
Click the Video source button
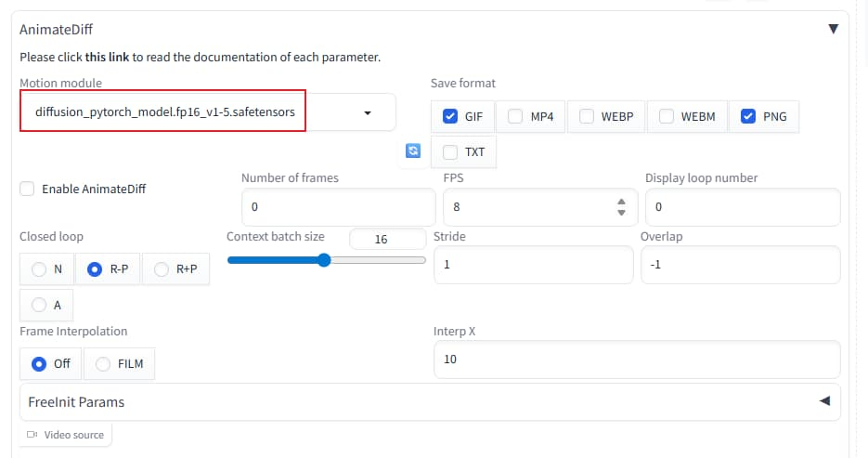[x=65, y=434]
